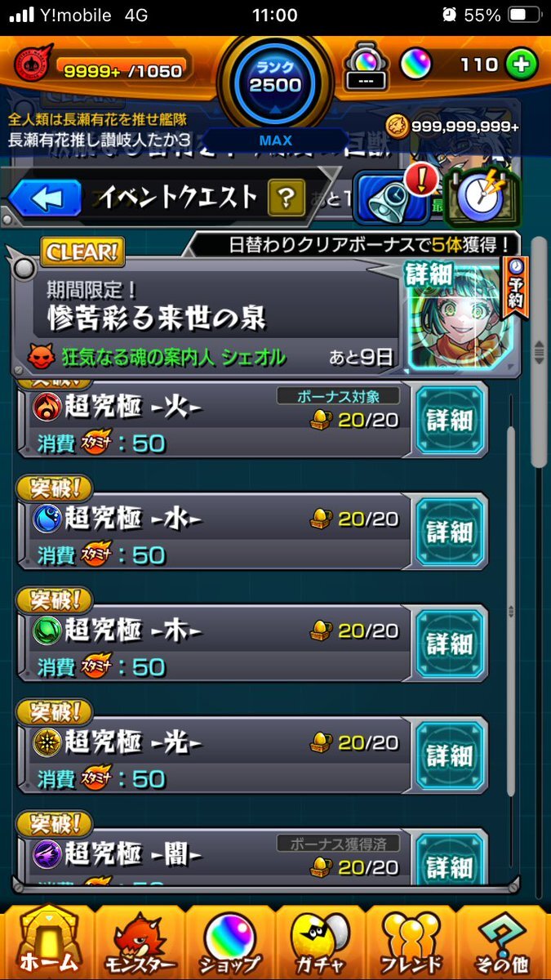Tap the green plus orb purchase button
Viewport: 551px width, 980px height.
pyautogui.click(x=522, y=65)
